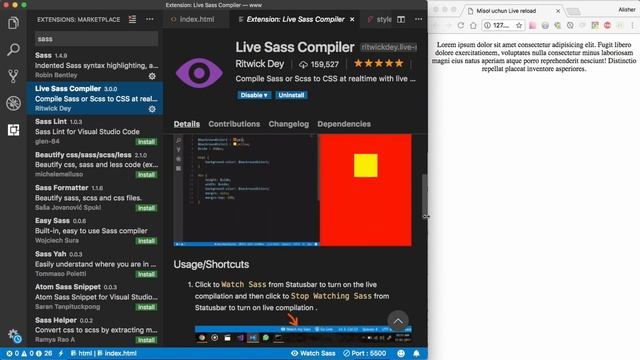This screenshot has width=640, height=360.
Task: Open the Details tab
Action: (x=187, y=124)
